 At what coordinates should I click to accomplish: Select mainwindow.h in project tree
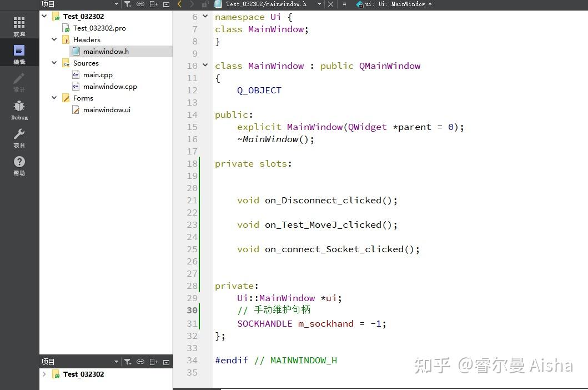105,52
